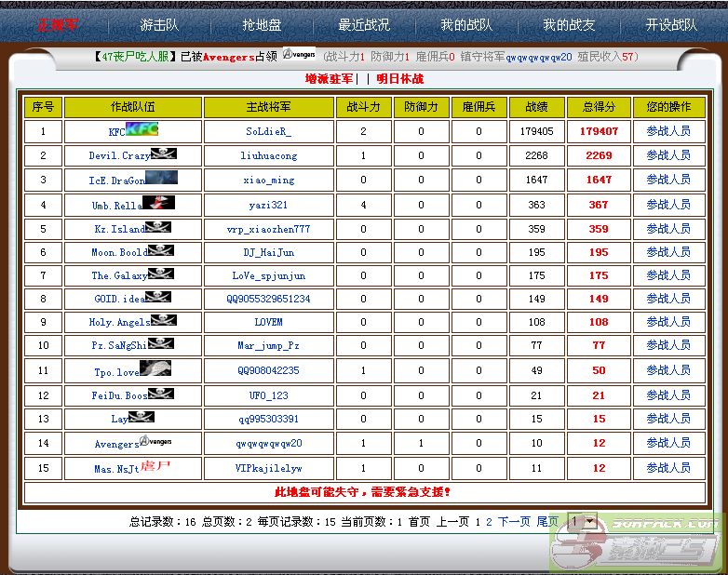Open the 开设战队 tab
This screenshot has height=575, width=728.
click(671, 25)
